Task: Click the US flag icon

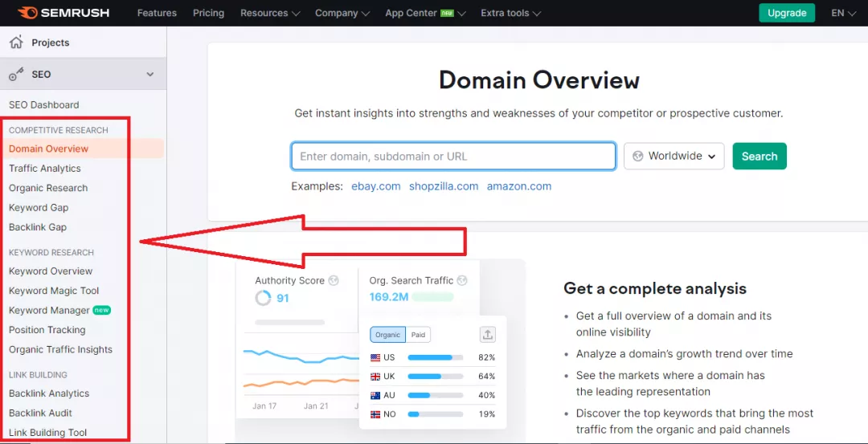Action: point(375,358)
